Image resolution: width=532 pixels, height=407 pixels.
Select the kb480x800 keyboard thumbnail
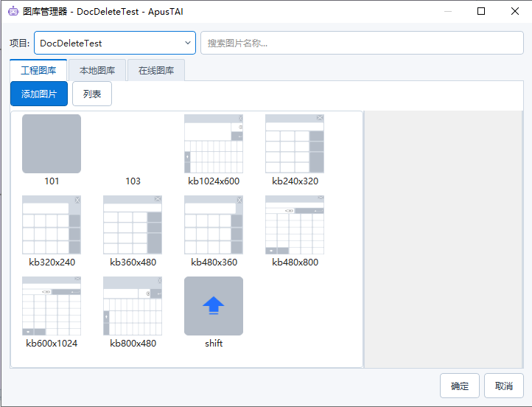pos(295,225)
